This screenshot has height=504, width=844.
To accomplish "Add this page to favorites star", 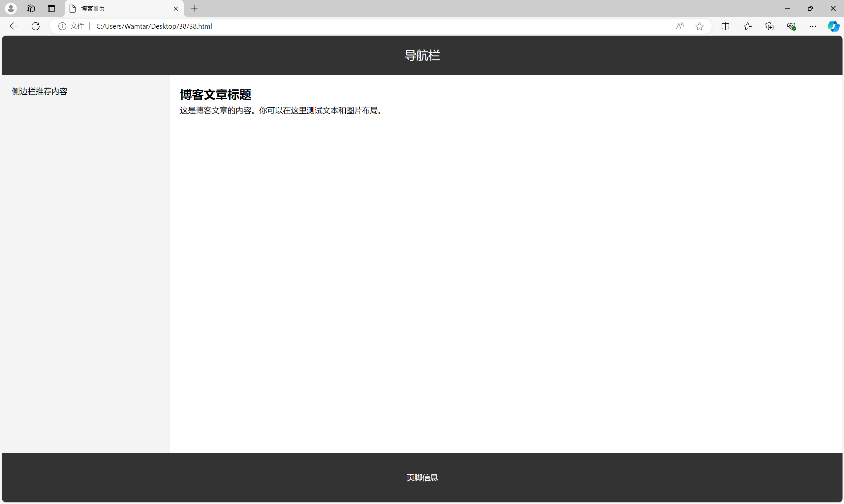I will click(699, 26).
